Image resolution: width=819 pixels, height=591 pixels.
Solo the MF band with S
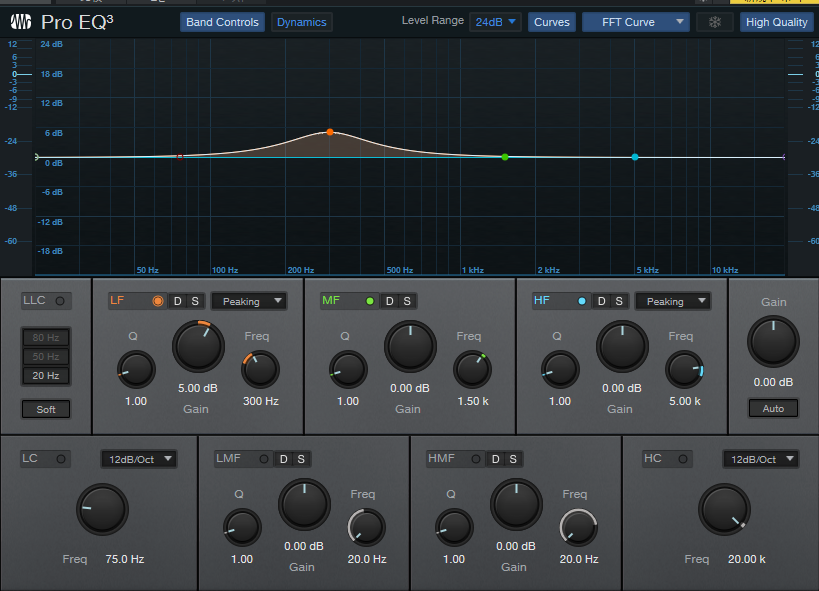pyautogui.click(x=407, y=301)
